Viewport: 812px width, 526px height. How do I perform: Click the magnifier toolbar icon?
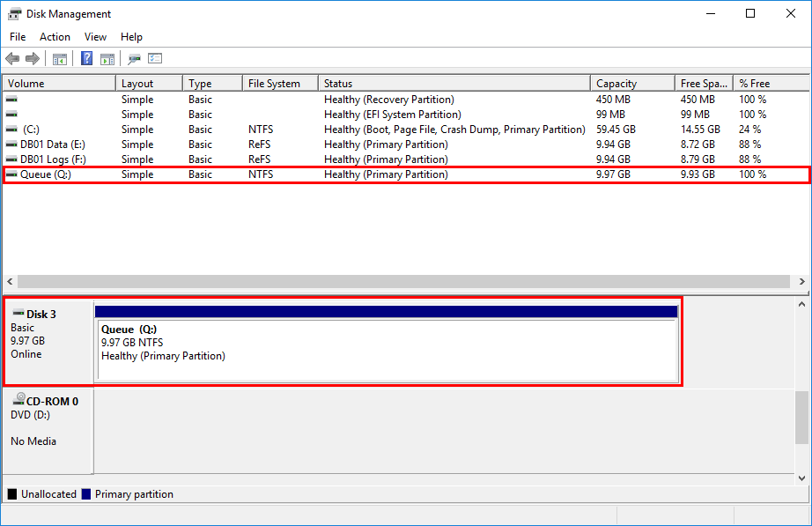134,58
